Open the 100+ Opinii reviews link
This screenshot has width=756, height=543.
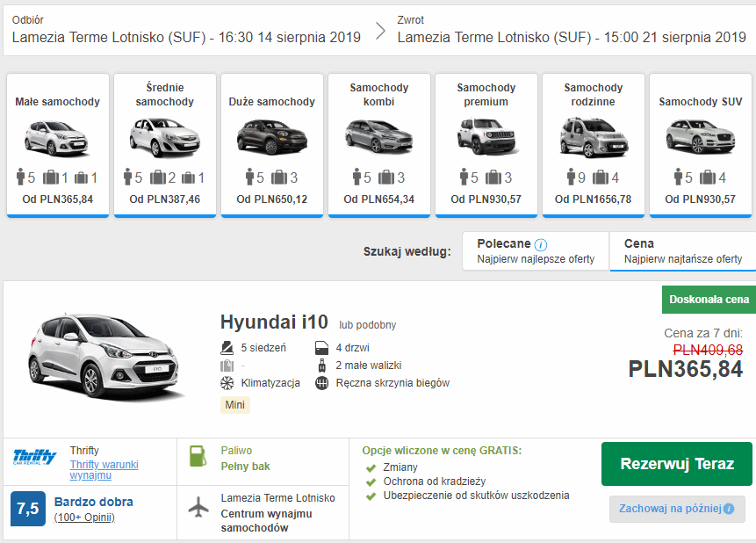pos(84,518)
